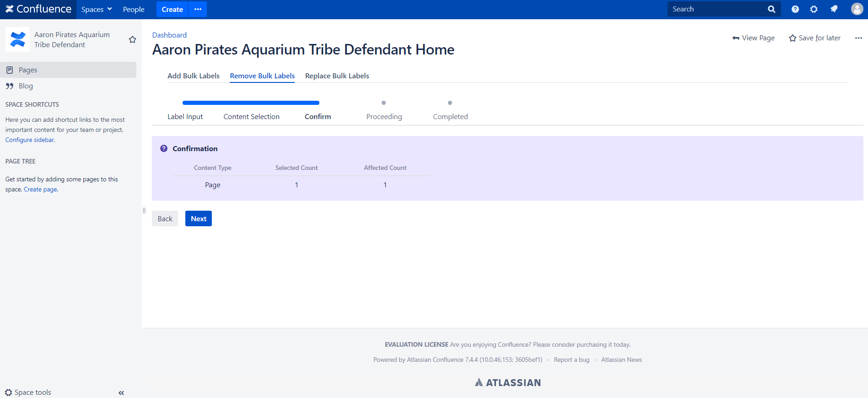Star this space as favourite
This screenshot has height=398, width=868.
[x=133, y=39]
